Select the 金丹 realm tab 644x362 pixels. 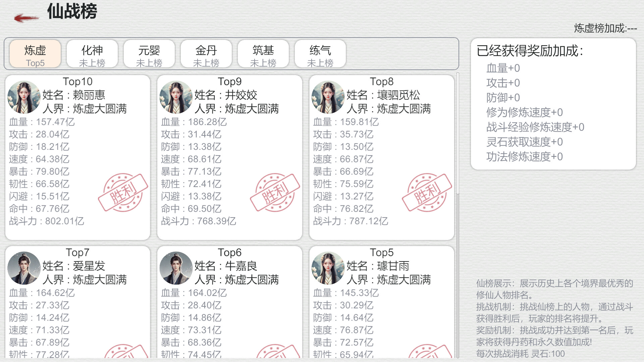point(206,54)
